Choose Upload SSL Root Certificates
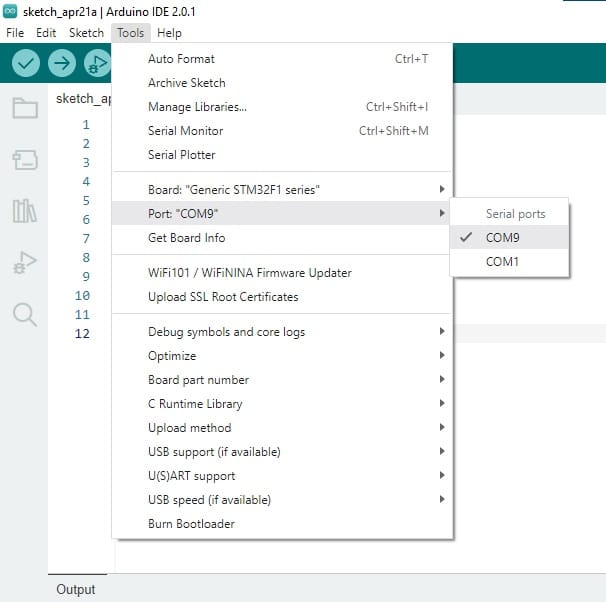Viewport: 606px width, 602px height. pos(282,296)
